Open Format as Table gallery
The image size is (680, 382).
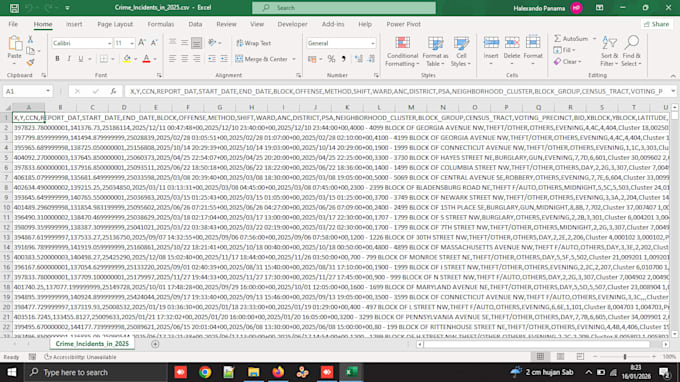(x=435, y=51)
